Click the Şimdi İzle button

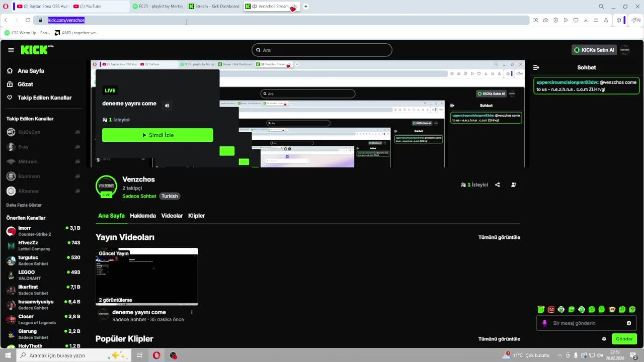[x=157, y=135]
